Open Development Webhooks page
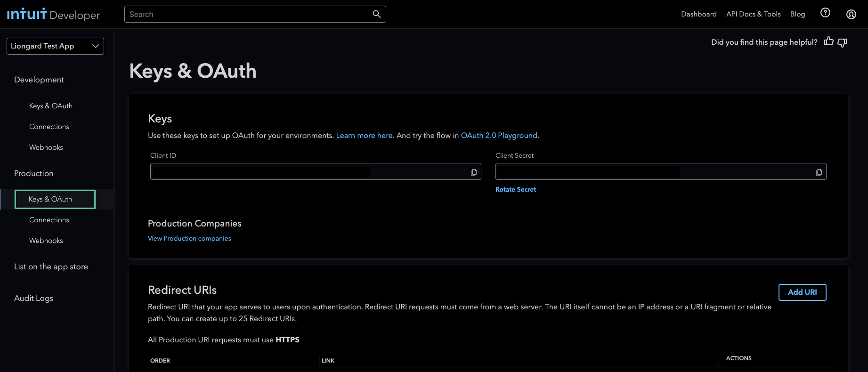Viewport: 868px width, 372px height. (x=46, y=147)
